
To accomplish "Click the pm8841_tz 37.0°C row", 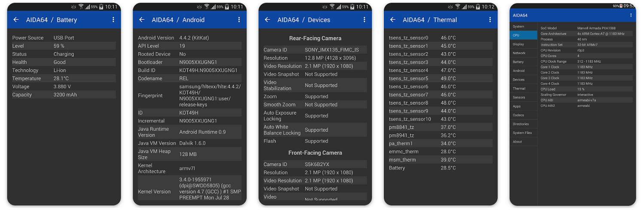I will pyautogui.click(x=440, y=127).
